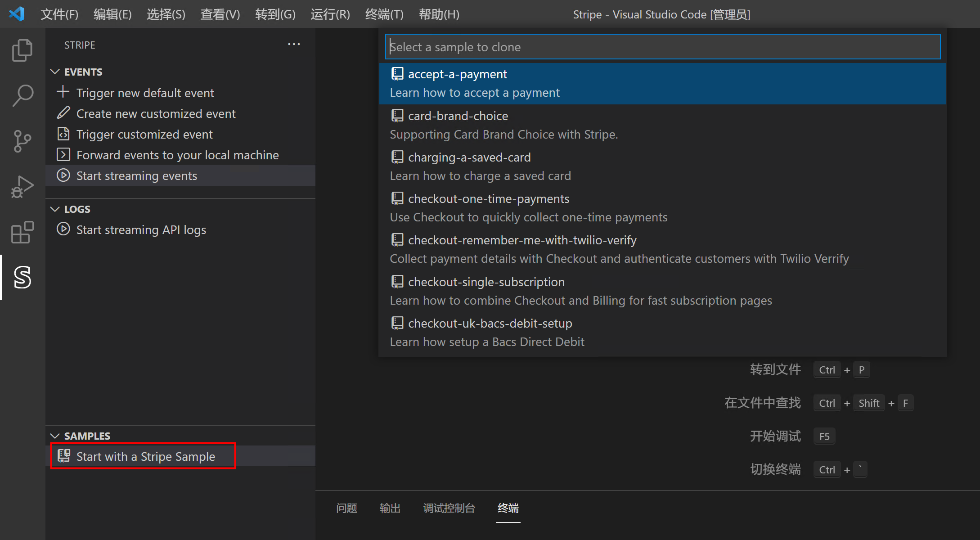The width and height of the screenshot is (980, 540).
Task: Open Run and Debug view
Action: 22,187
